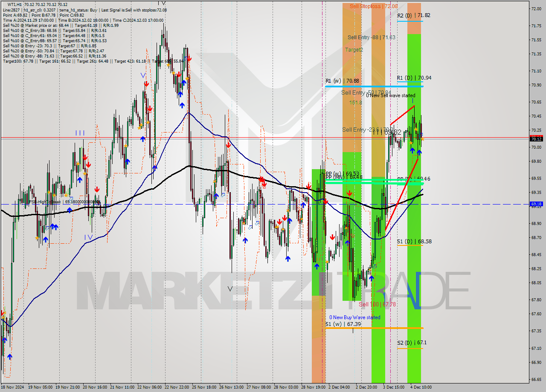The height and width of the screenshot is (392, 546).
Task: Click the 67.60 price axis value
Action: click(536, 314)
